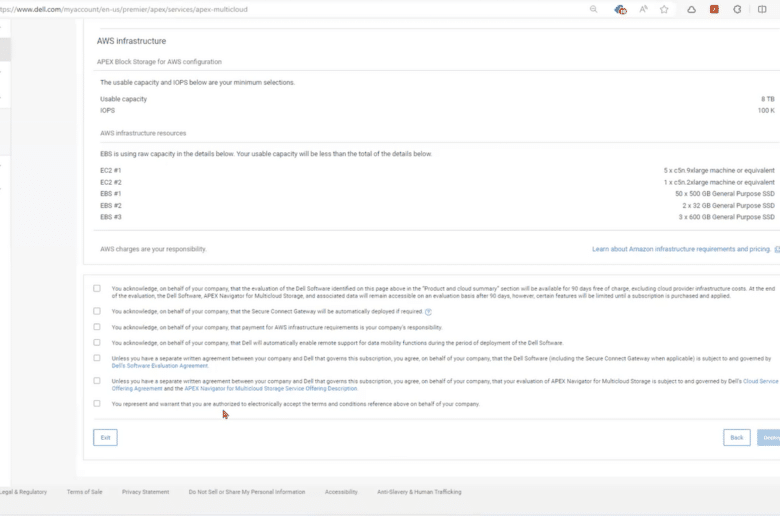Select the Usable capacity label
Screen dimensions: 780x516
(x=123, y=99)
